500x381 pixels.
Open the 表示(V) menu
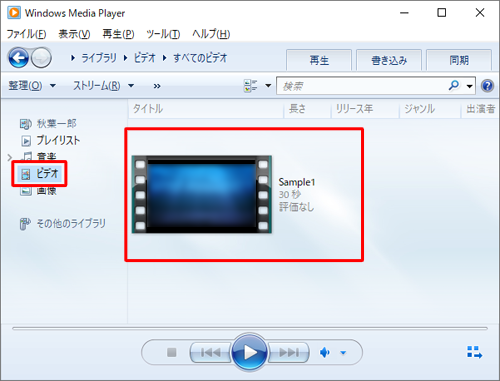click(x=74, y=34)
